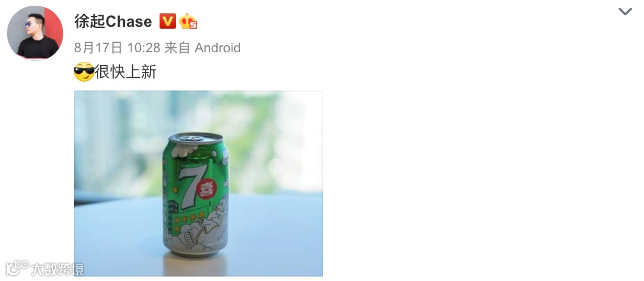Viewport: 644px width, 281px height.
Task: Click the 来自 label before Android
Action: pyautogui.click(x=177, y=48)
